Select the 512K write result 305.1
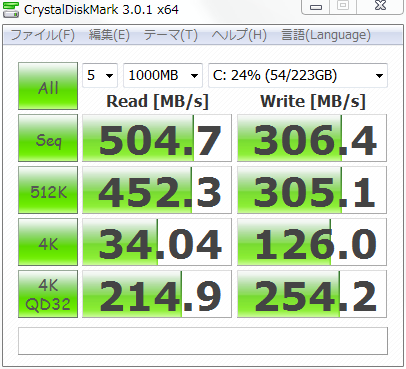406x369 pixels. coord(312,190)
